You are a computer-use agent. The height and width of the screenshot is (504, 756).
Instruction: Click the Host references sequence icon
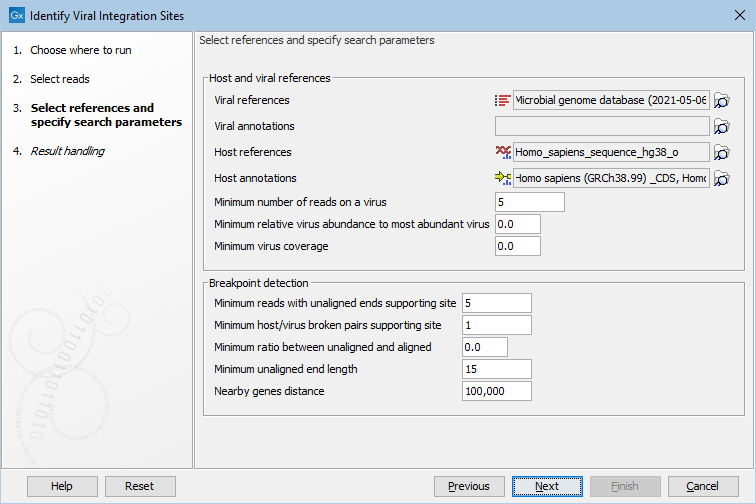(503, 152)
